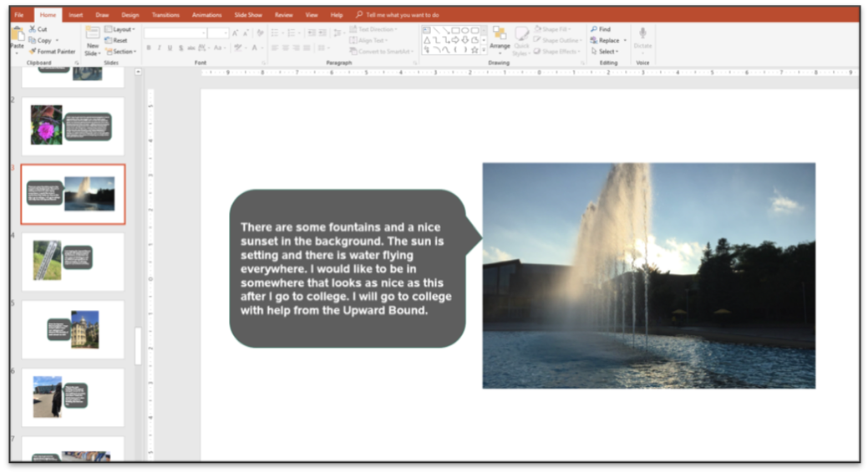Toggle Underline formatting
The image size is (868, 473).
click(x=170, y=48)
